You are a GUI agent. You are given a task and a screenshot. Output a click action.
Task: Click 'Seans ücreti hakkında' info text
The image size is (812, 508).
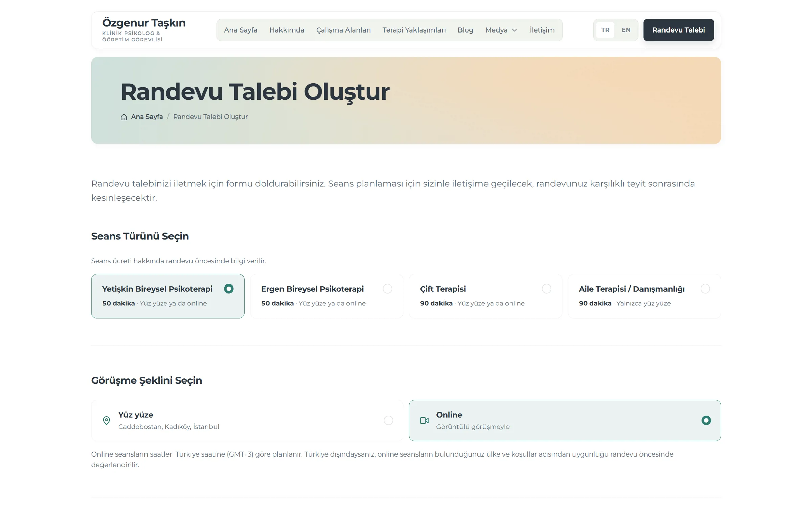(179, 261)
